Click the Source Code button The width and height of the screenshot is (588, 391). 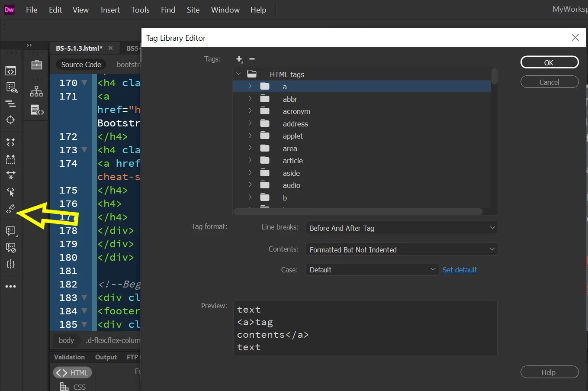(81, 65)
